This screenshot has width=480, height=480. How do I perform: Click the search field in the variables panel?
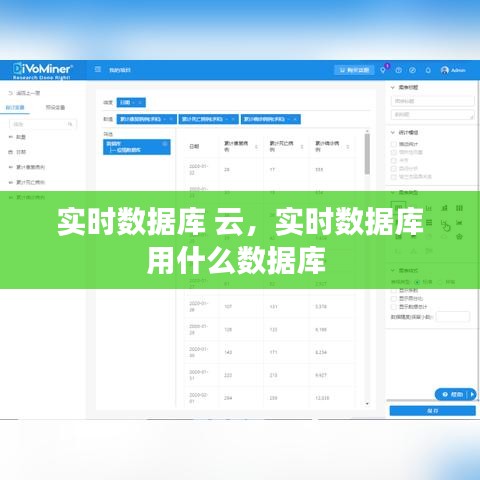point(43,124)
